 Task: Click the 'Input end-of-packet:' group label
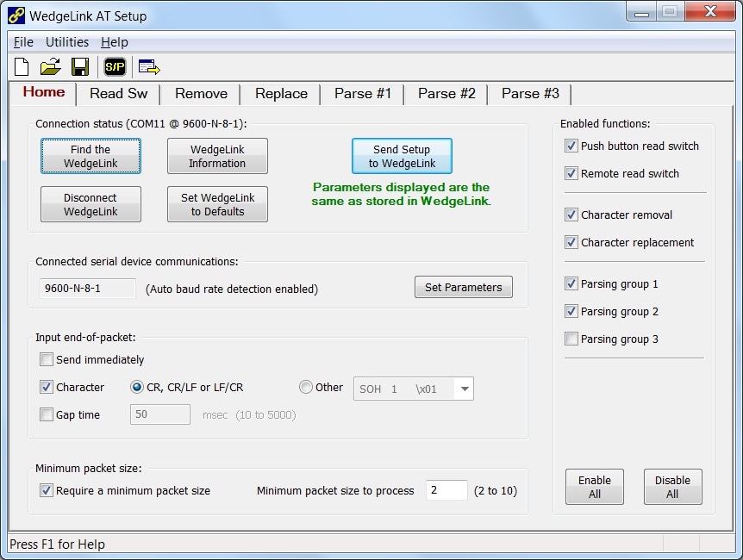coord(85,338)
